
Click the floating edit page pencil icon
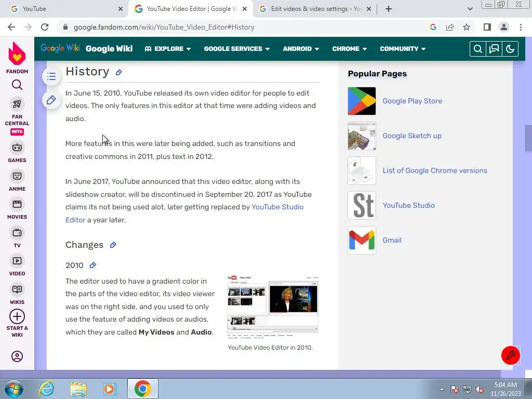tap(51, 100)
